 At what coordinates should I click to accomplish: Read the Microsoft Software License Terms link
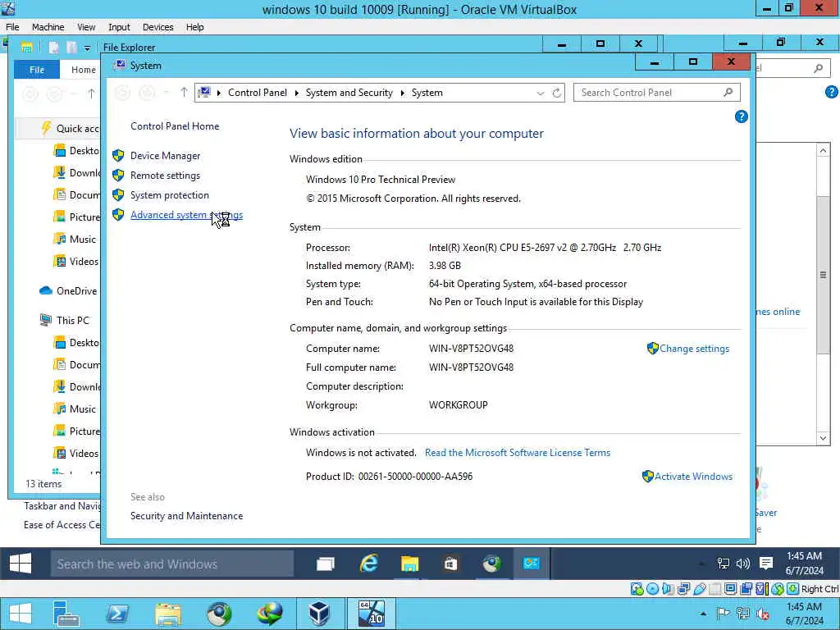point(518,453)
